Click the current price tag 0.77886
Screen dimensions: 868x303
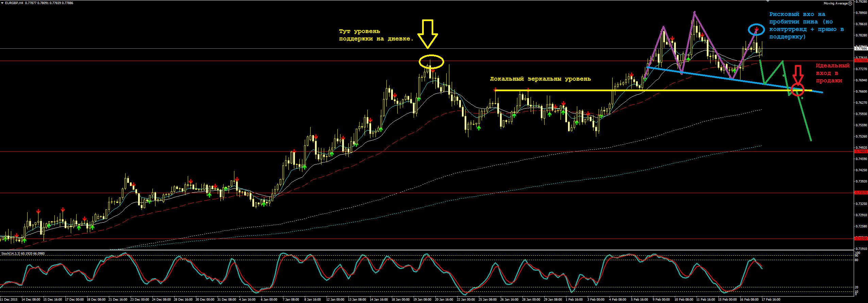861,49
